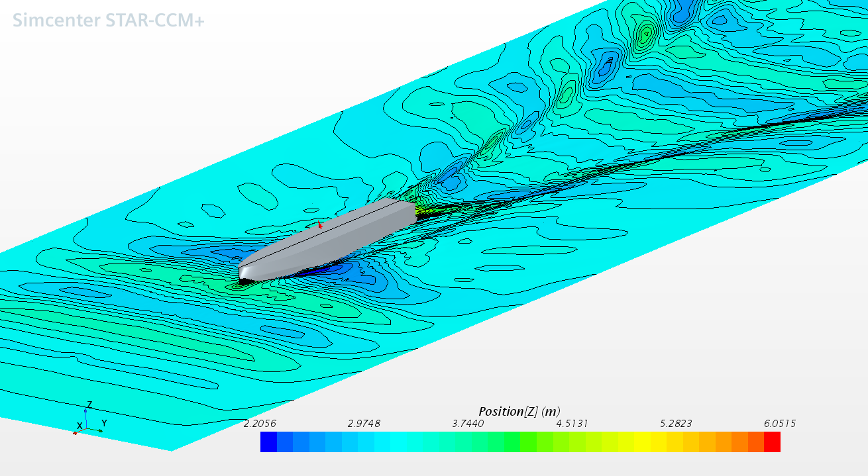Click the dark blue end of color bar
The image size is (868, 476).
click(268, 442)
